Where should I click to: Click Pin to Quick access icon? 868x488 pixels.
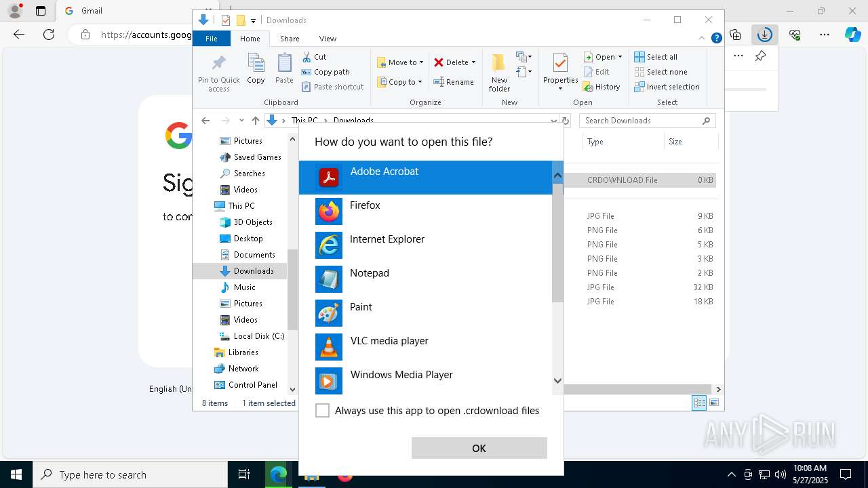[218, 73]
